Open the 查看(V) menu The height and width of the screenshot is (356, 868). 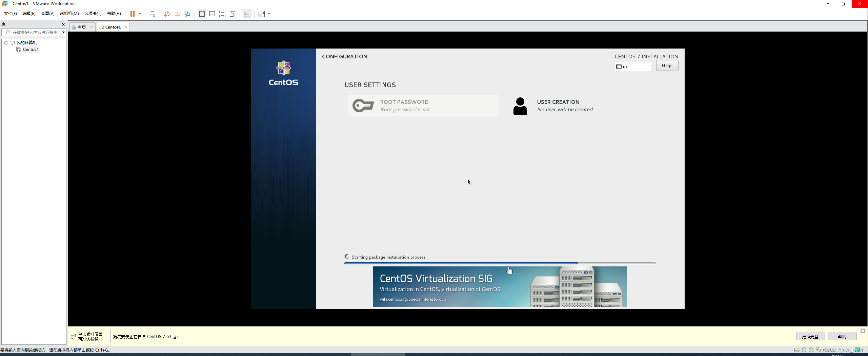tap(48, 14)
